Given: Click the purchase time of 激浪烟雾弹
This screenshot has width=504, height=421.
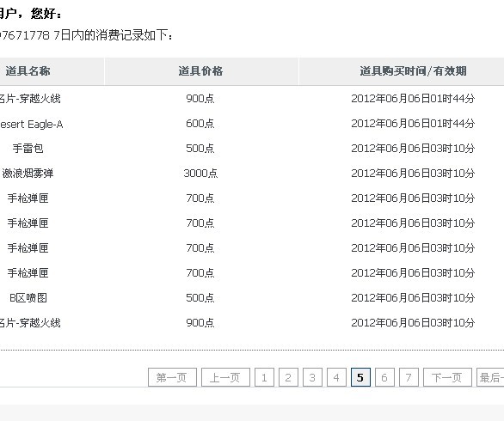Looking at the screenshot, I should (413, 174).
